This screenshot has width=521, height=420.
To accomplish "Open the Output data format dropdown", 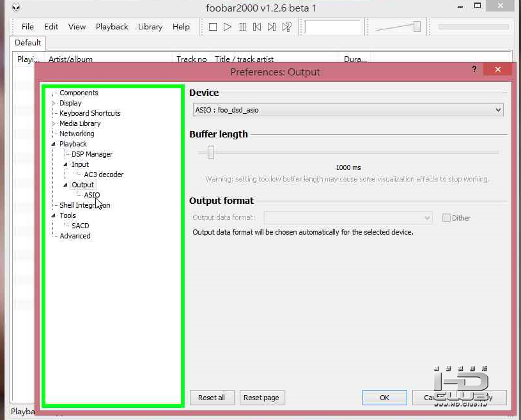I will coord(348,217).
